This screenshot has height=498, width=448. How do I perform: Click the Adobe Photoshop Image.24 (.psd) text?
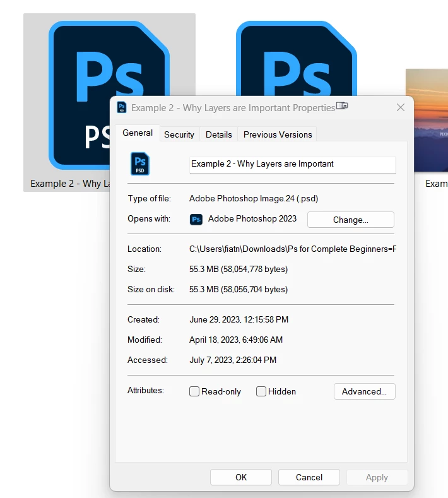point(254,198)
